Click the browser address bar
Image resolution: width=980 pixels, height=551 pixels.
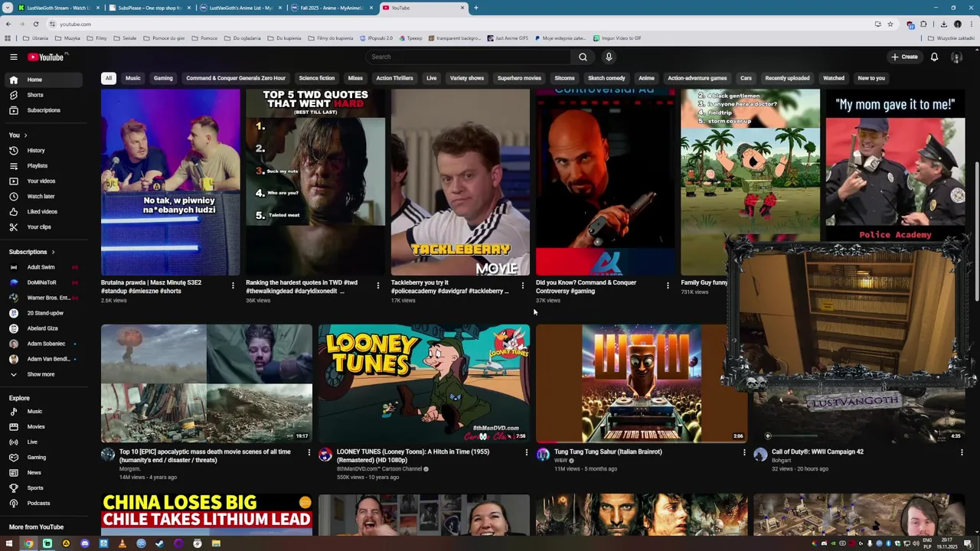click(459, 24)
